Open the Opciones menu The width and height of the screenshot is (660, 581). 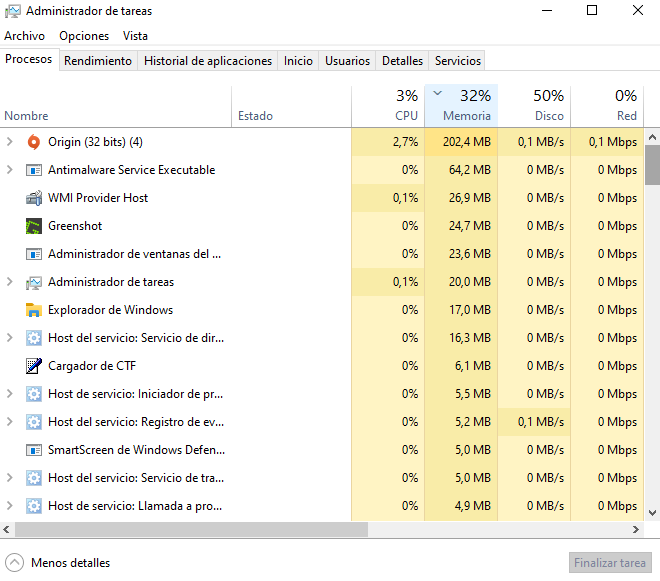(x=84, y=36)
